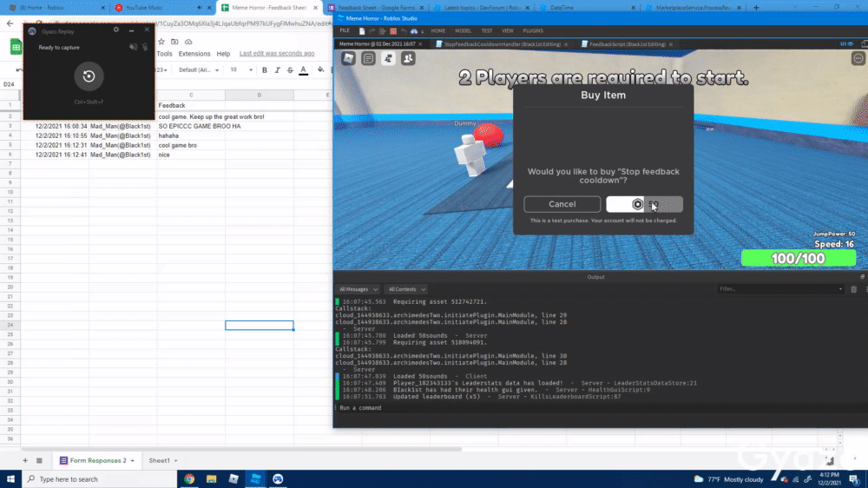The image size is (868, 488).
Task: Click the players/friends icon in game topbar
Action: point(408,58)
